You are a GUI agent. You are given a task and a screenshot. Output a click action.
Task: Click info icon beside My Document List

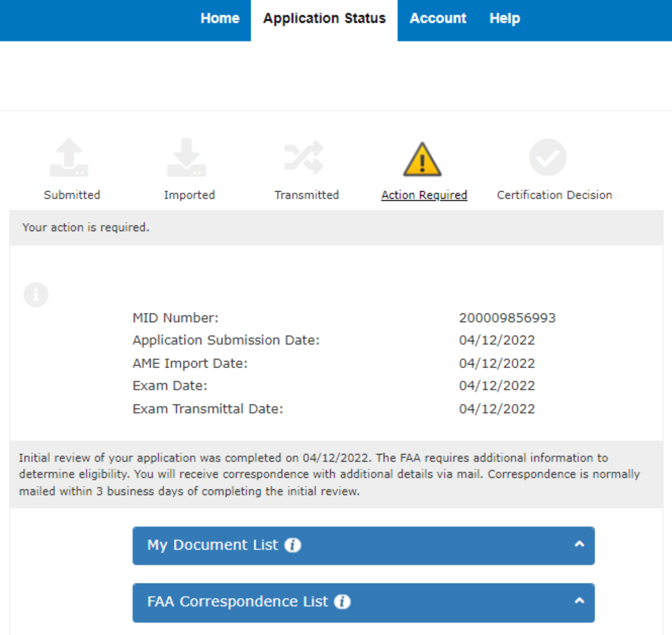293,545
